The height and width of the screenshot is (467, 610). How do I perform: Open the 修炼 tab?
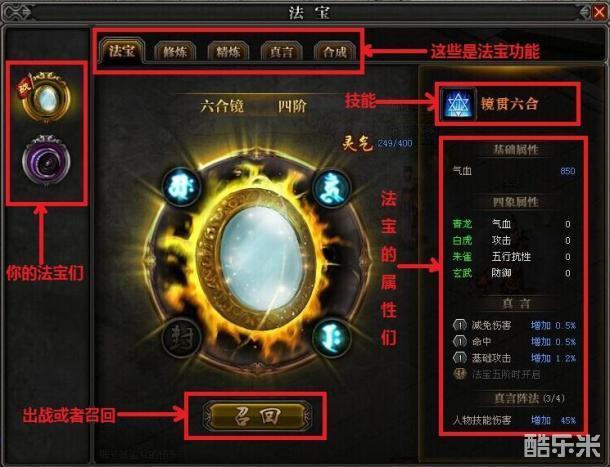click(175, 52)
